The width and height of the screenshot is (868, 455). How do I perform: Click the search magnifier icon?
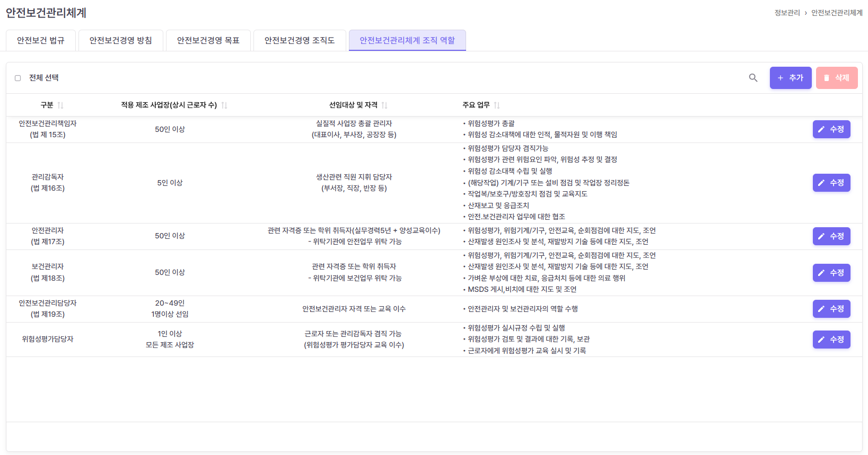pos(753,78)
